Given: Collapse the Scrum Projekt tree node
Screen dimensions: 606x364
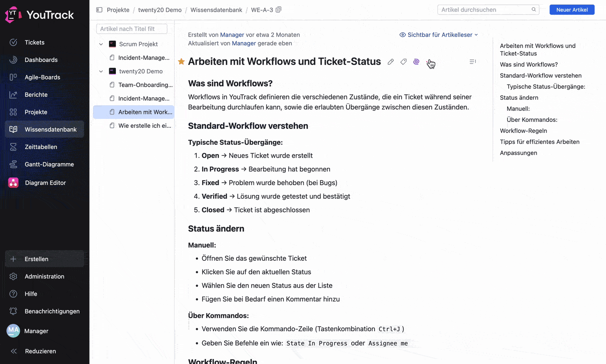Looking at the screenshot, I should click(x=101, y=44).
